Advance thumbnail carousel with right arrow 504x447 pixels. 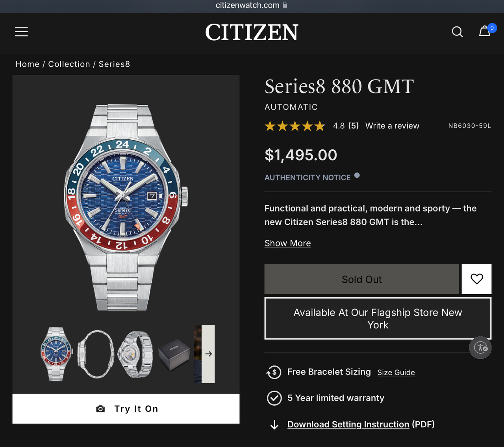coord(208,354)
